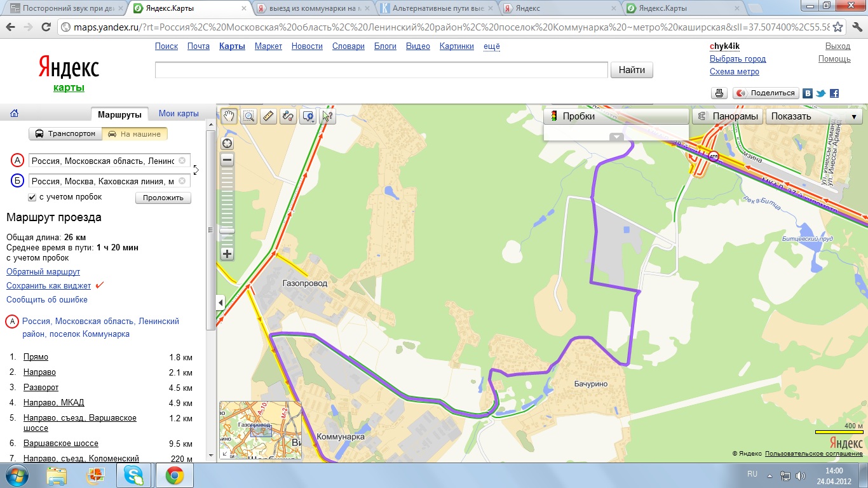Click the Найти search button
This screenshot has height=488, width=868.
pyautogui.click(x=632, y=70)
